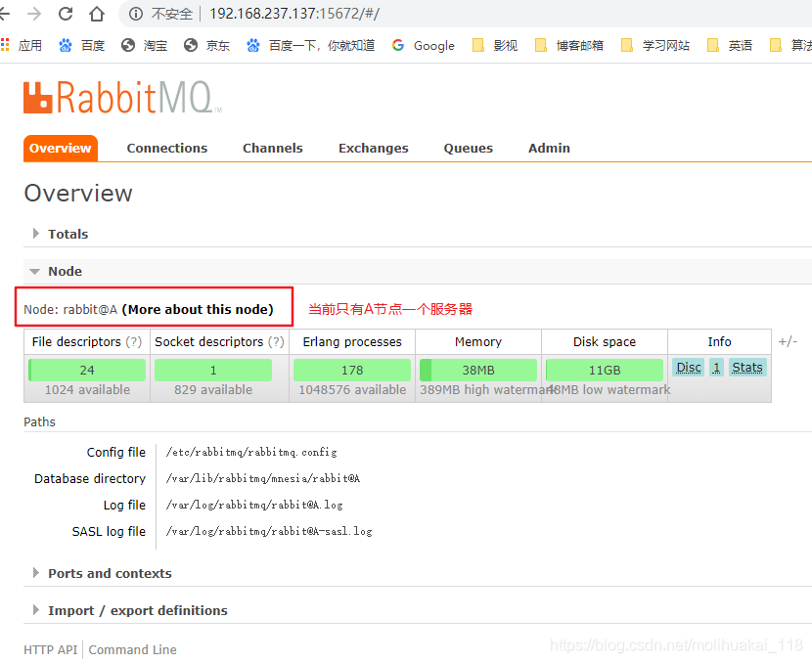The height and width of the screenshot is (663, 812).
Task: Click the Erlang processes column header
Action: point(352,342)
